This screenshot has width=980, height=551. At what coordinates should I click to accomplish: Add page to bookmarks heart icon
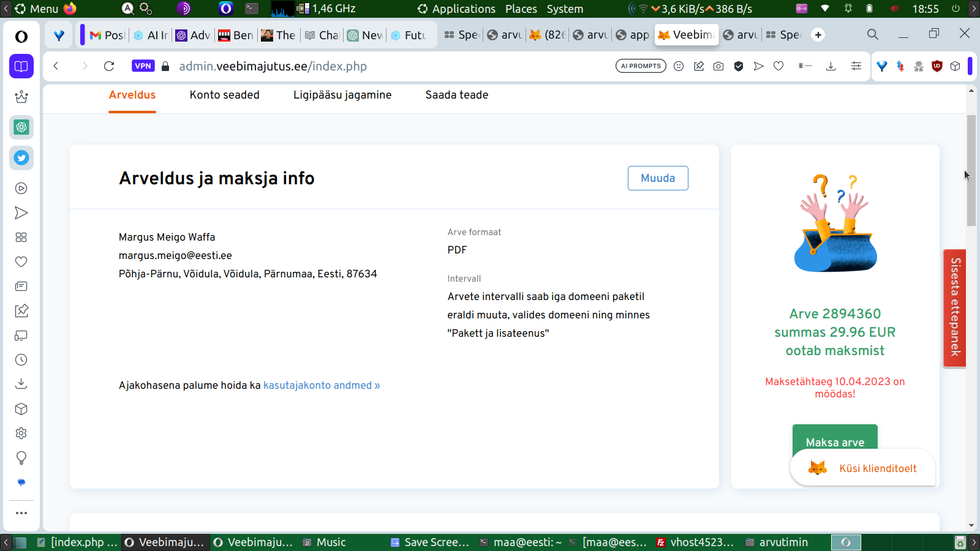pyautogui.click(x=778, y=66)
